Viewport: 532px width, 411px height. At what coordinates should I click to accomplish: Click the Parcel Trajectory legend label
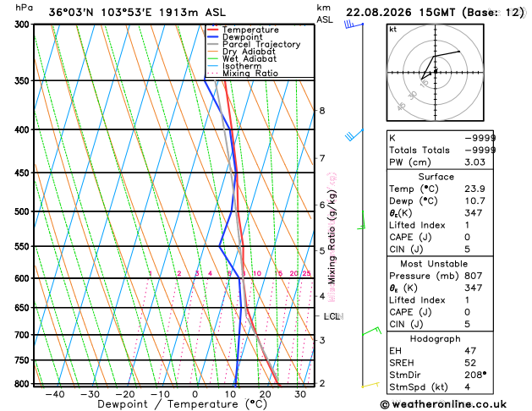click(261, 45)
